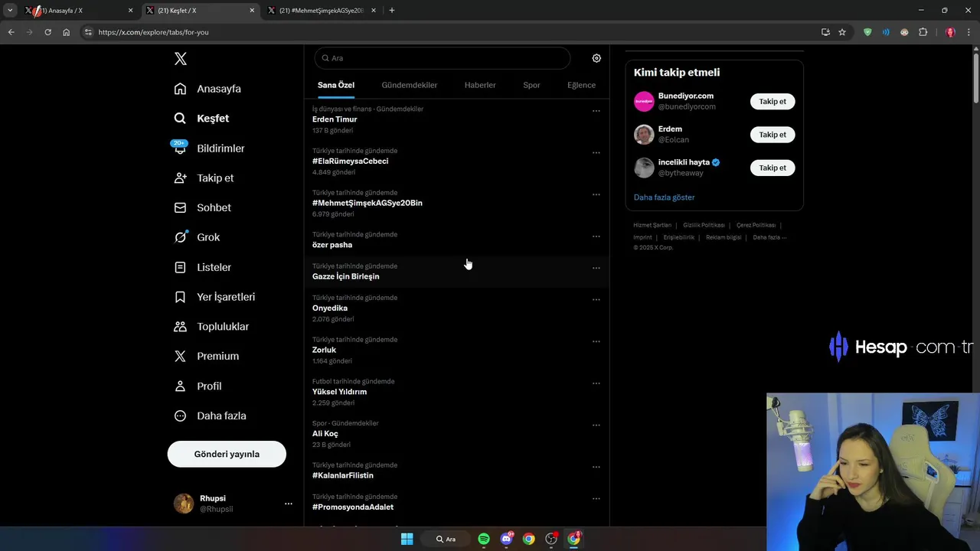The height and width of the screenshot is (551, 980).
Task: Switch to Eğlence tab
Action: tap(581, 85)
